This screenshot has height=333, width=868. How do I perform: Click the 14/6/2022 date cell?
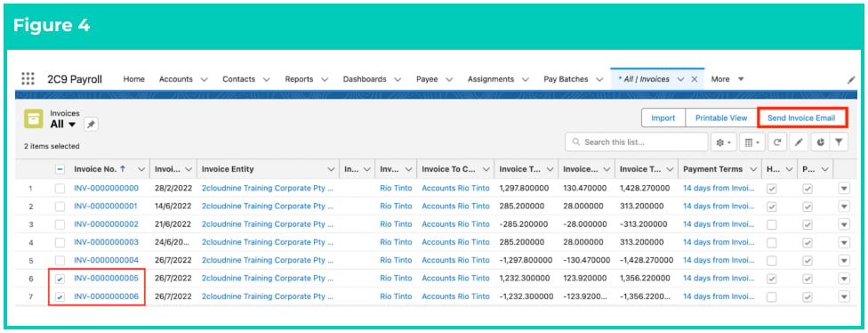173,207
